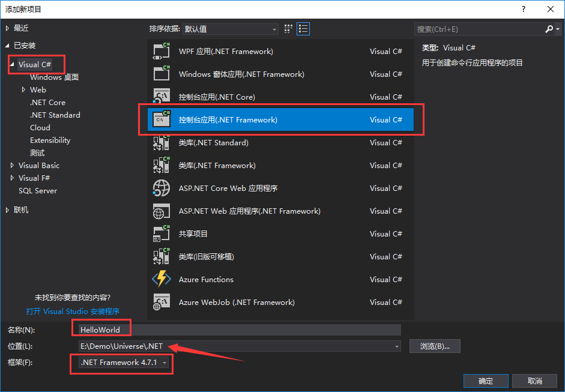Select the Visual C# category label
Screen dimensions: 565x392
(35, 64)
